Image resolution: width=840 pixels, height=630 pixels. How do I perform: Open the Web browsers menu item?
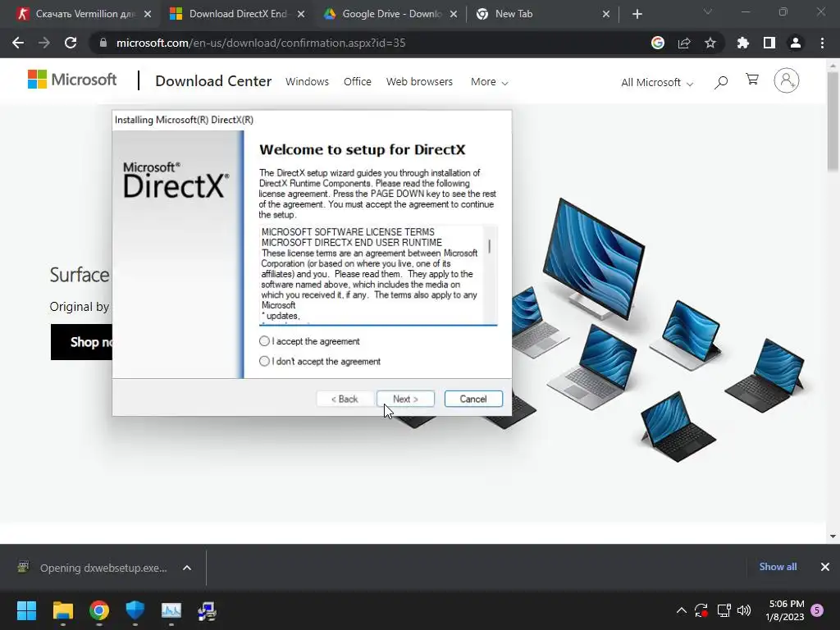pyautogui.click(x=419, y=81)
